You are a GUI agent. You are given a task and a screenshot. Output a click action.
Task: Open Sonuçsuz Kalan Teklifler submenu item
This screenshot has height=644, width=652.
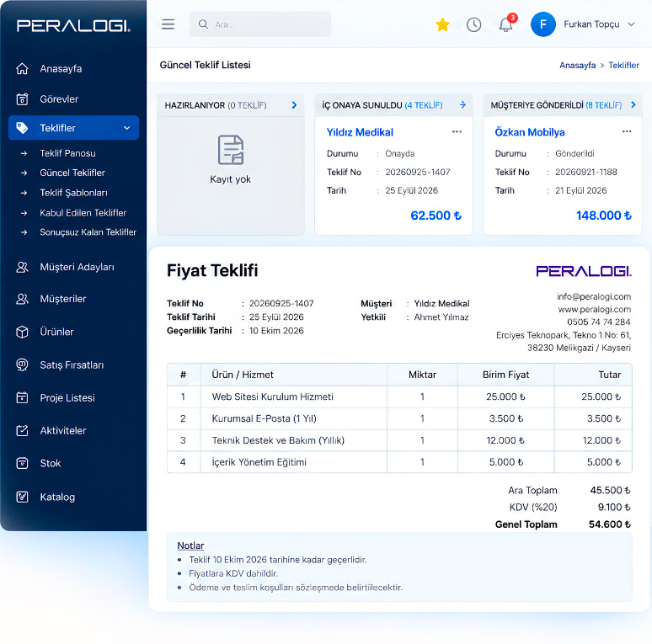(88, 232)
